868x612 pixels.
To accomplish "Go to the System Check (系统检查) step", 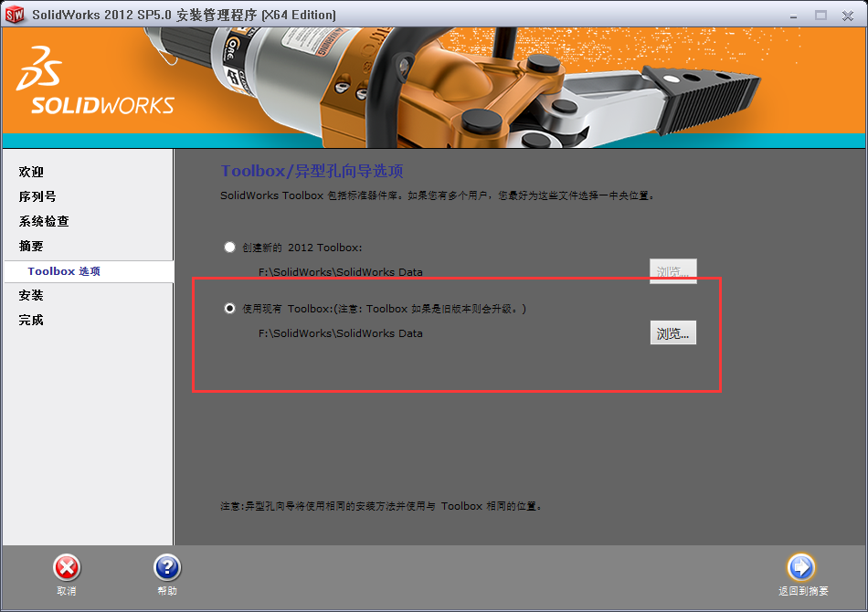I will 44,221.
